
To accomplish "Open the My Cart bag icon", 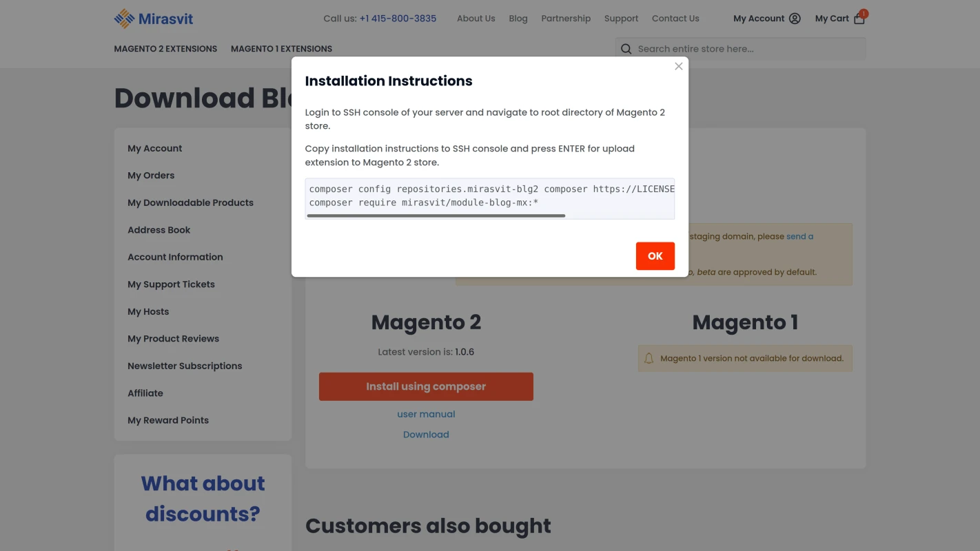I will (859, 19).
